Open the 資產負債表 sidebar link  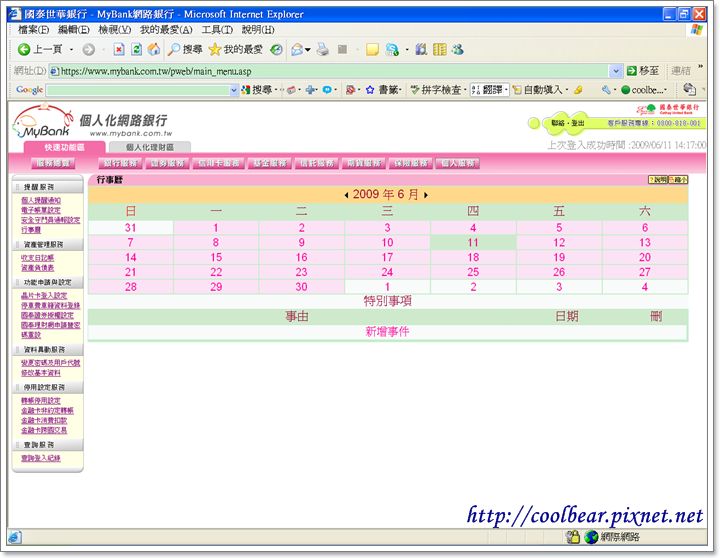pos(38,268)
